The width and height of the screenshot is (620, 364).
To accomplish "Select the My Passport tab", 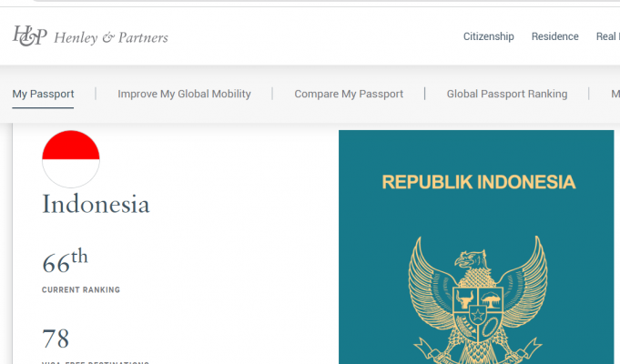I will (43, 94).
